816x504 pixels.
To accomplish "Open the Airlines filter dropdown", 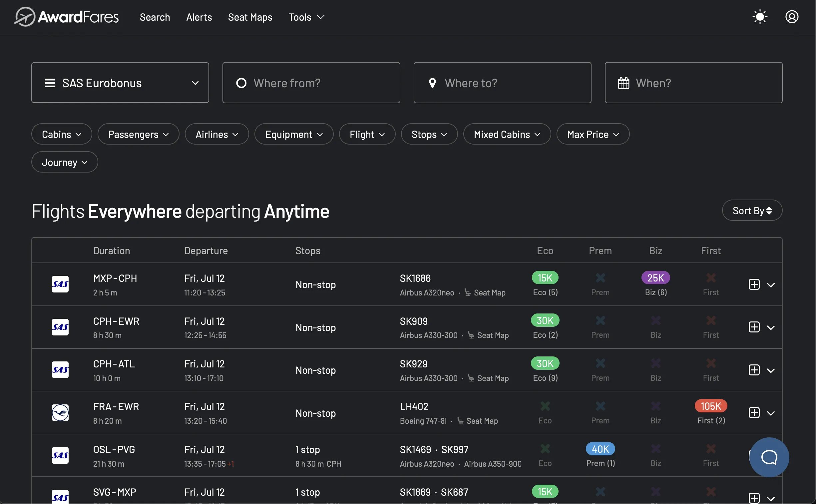I will point(217,134).
